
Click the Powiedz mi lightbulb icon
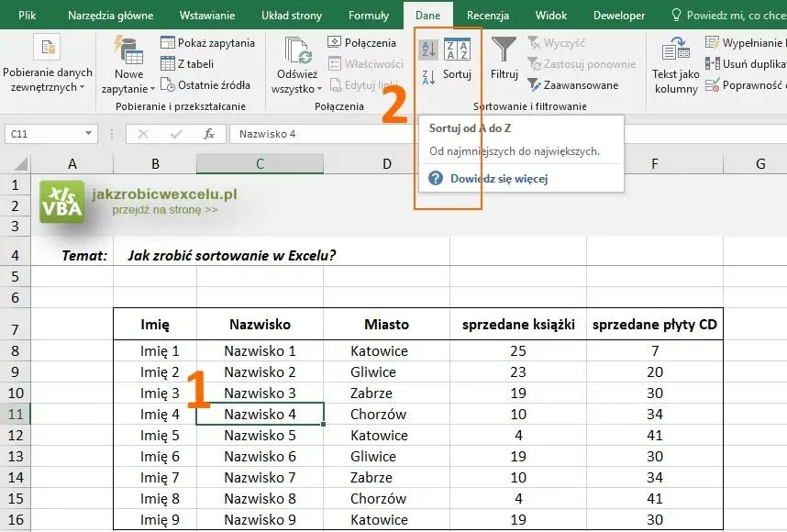tap(676, 15)
